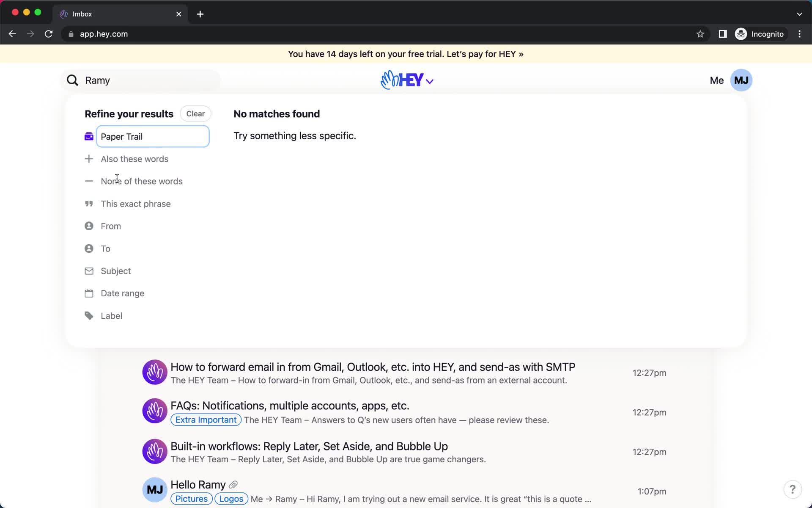The image size is (812, 508).
Task: Click the forward navigation arrow
Action: (x=30, y=34)
